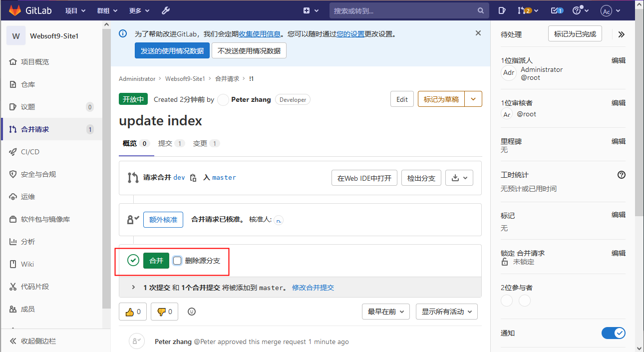Click the thumbs up reaction button

(133, 312)
